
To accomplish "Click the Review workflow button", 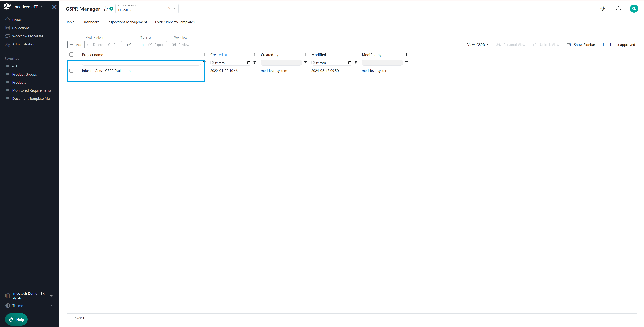I will click(x=181, y=45).
